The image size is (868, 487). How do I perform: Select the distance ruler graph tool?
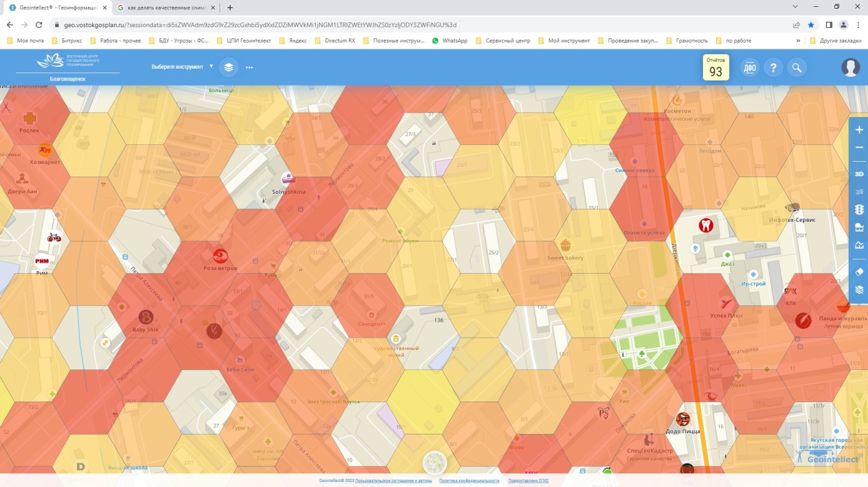pos(859,245)
